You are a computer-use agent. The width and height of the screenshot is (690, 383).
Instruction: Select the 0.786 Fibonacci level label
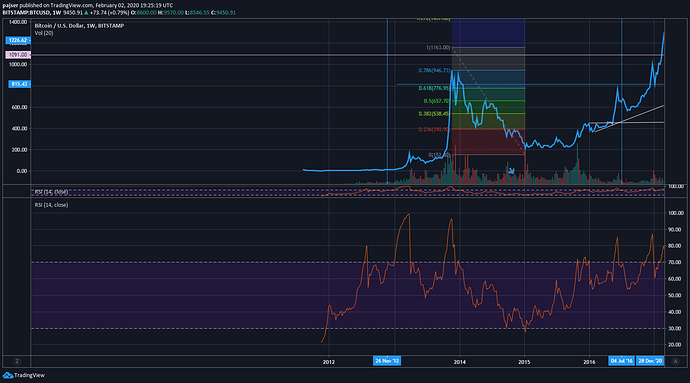434,70
